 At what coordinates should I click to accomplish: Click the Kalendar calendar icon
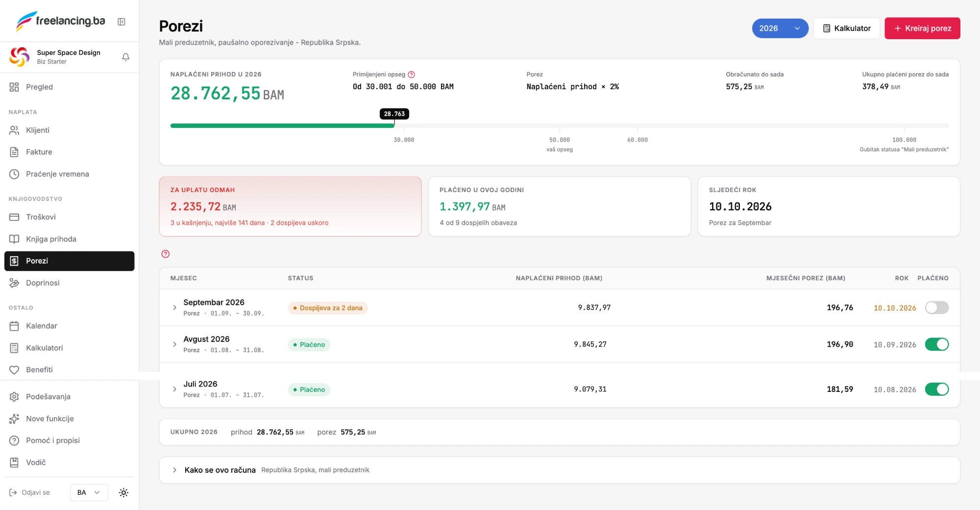(x=14, y=326)
